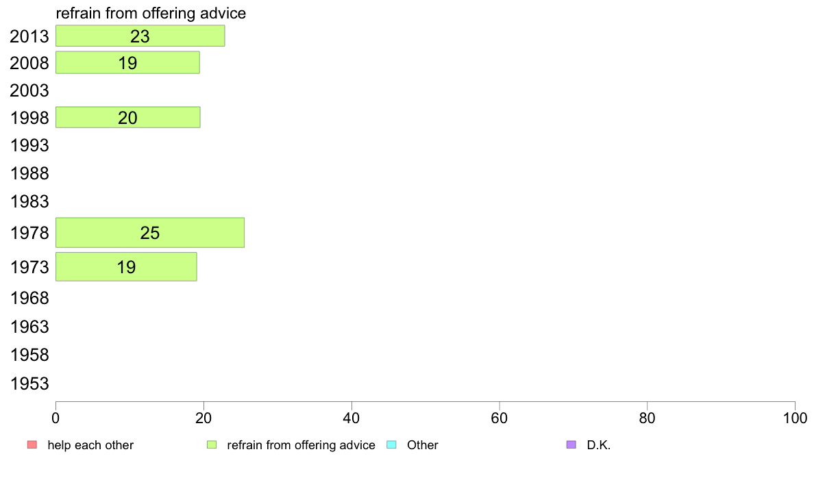Click the 40 tick on the x-axis

coord(351,417)
